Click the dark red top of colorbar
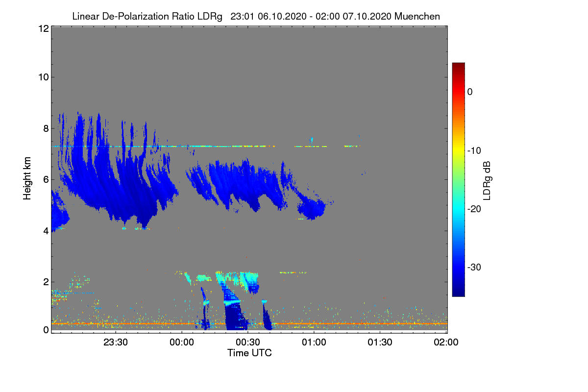The image size is (588, 392). [458, 66]
